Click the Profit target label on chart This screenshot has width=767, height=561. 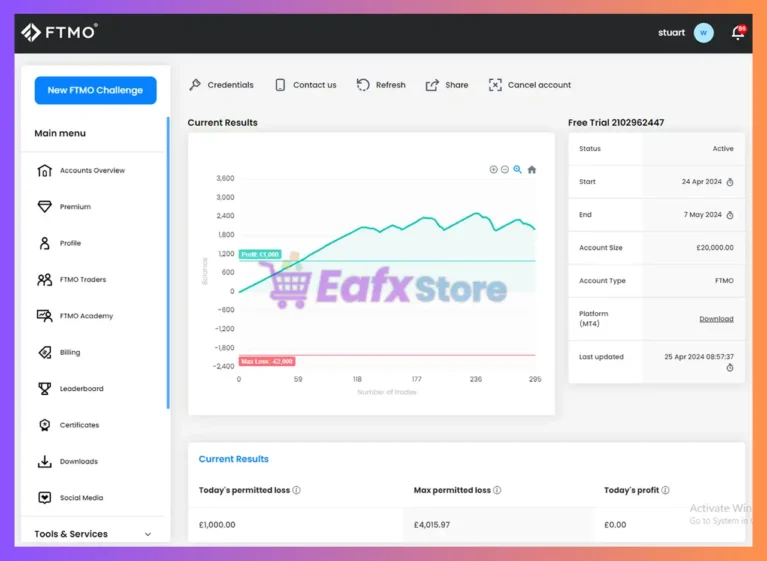pyautogui.click(x=260, y=254)
